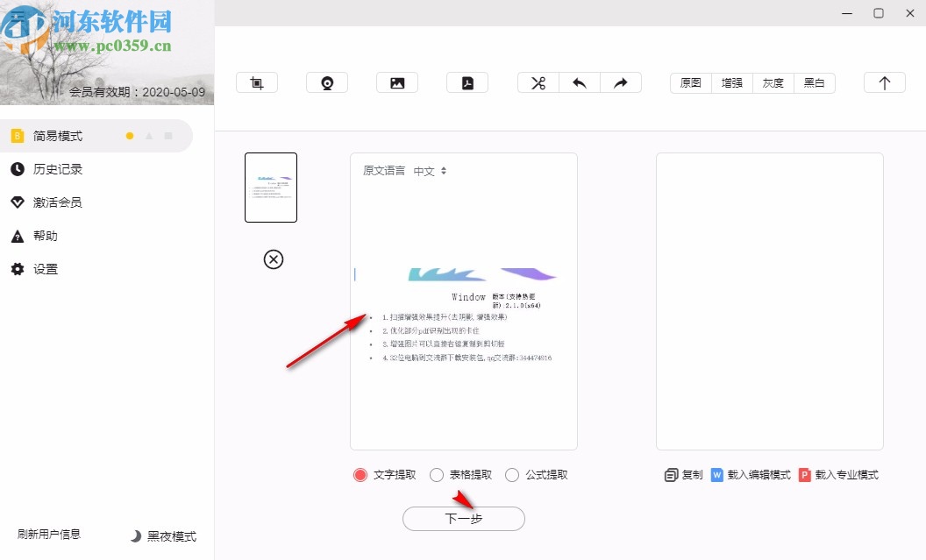Undo the last action

coord(580,82)
